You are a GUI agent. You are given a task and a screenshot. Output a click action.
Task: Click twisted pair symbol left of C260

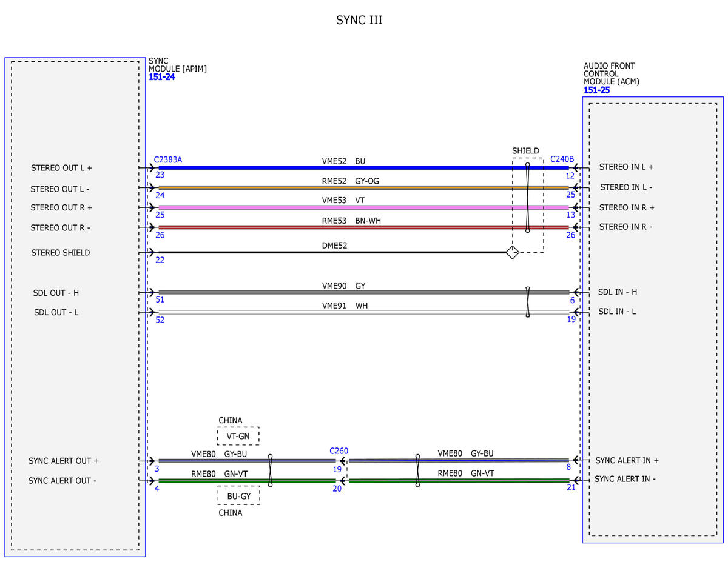click(270, 470)
